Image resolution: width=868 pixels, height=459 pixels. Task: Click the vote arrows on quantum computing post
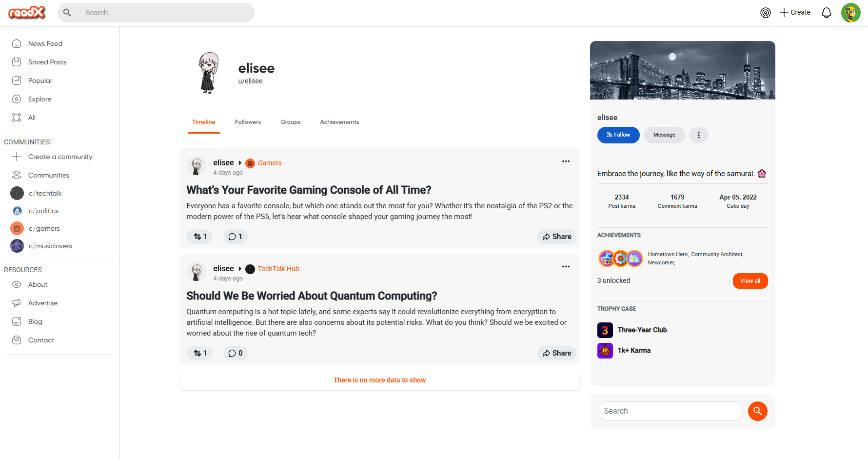[x=197, y=353]
